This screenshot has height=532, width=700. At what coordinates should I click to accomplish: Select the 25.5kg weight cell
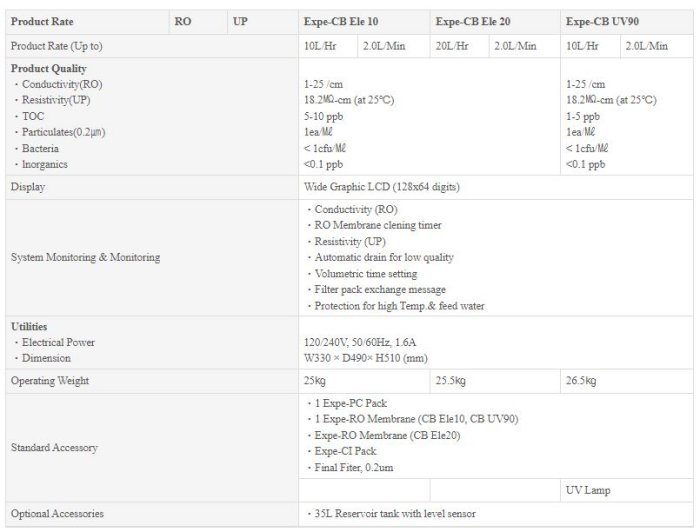click(x=451, y=381)
